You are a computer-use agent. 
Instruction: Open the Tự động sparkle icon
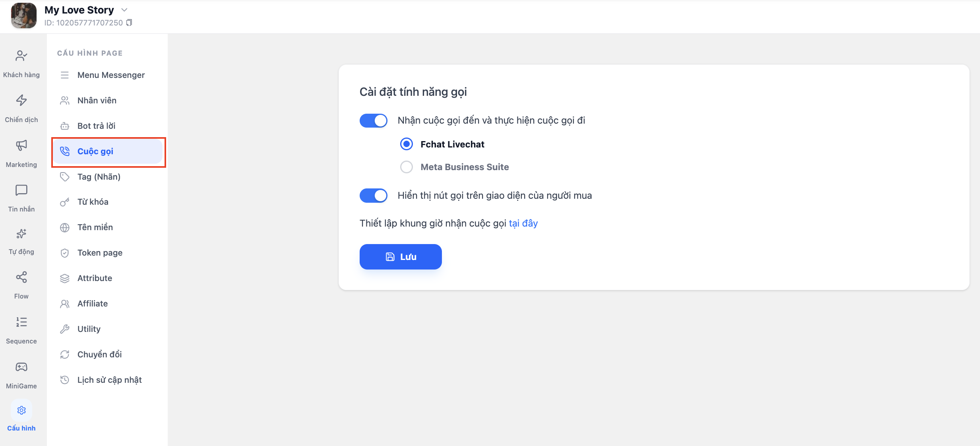click(21, 234)
